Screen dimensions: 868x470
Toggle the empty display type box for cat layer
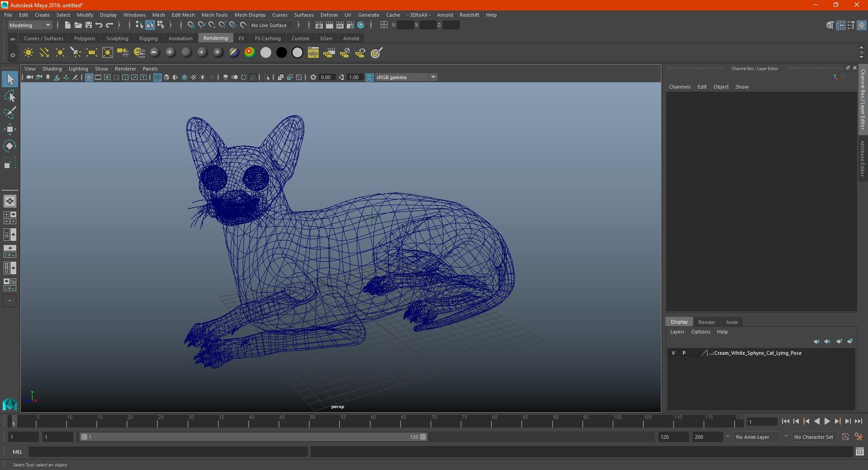694,353
